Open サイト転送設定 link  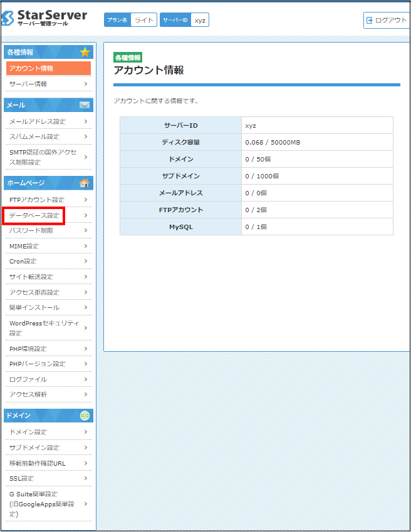pyautogui.click(x=48, y=277)
